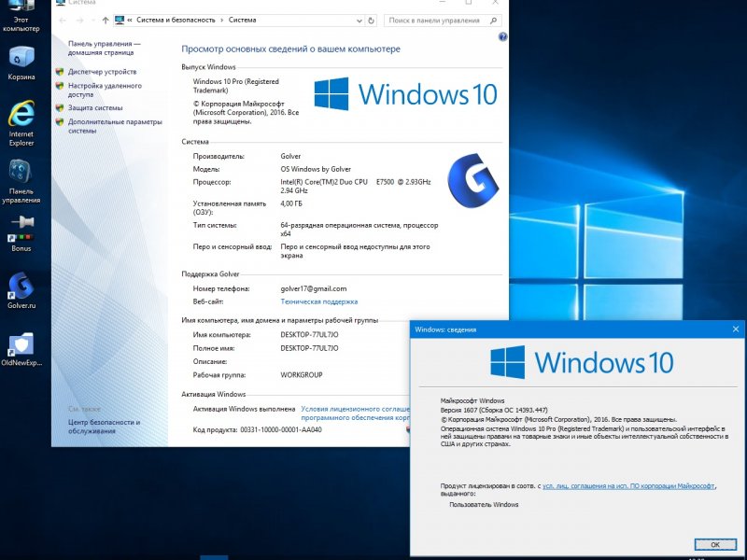The image size is (747, 560).
Task: Open the Панель управления desktop icon
Action: (21, 181)
